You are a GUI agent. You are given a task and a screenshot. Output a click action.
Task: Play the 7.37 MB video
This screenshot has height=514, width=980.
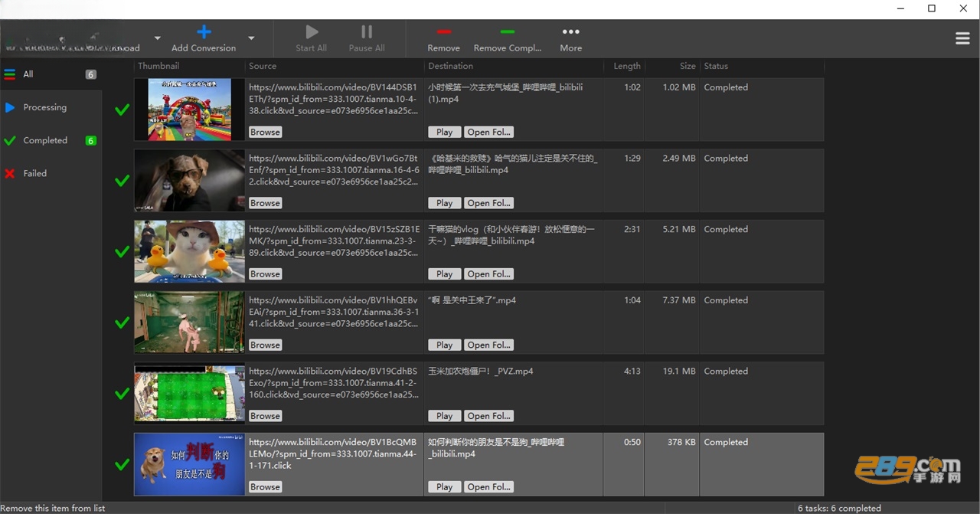point(445,345)
